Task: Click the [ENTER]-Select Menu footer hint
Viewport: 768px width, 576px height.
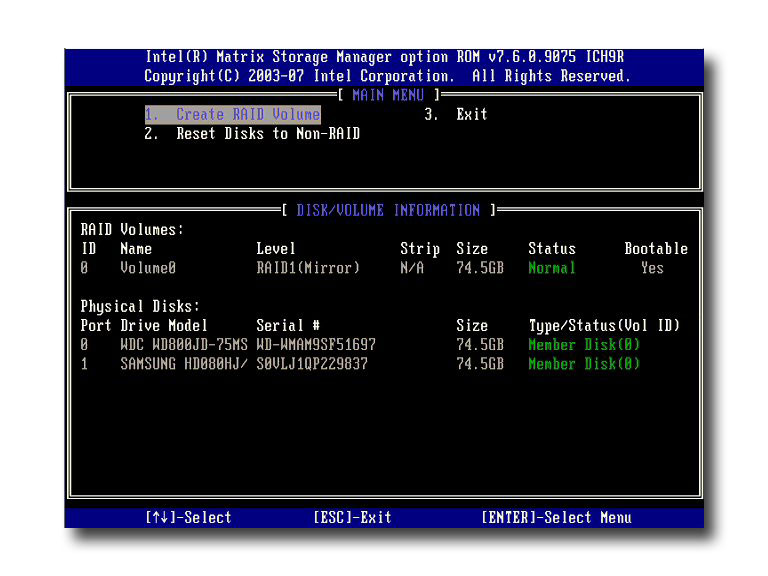Action: pyautogui.click(x=556, y=517)
